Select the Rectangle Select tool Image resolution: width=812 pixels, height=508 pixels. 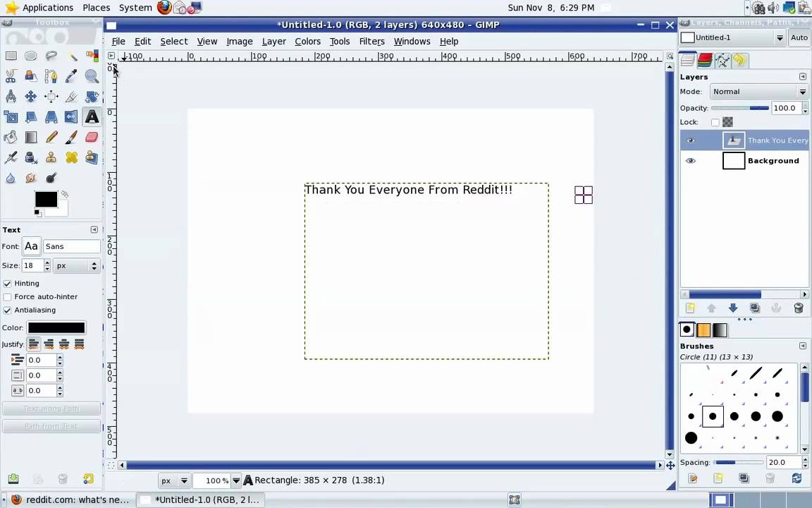[11, 56]
